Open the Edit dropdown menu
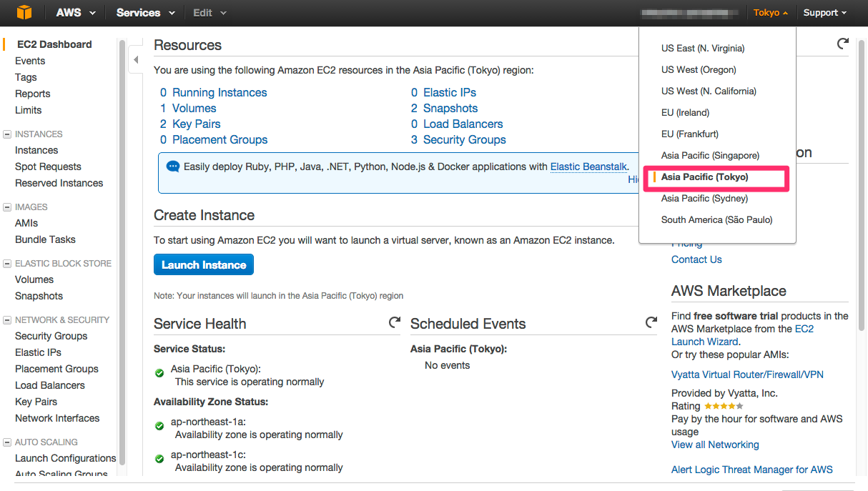Image resolution: width=868 pixels, height=491 pixels. pyautogui.click(x=209, y=13)
